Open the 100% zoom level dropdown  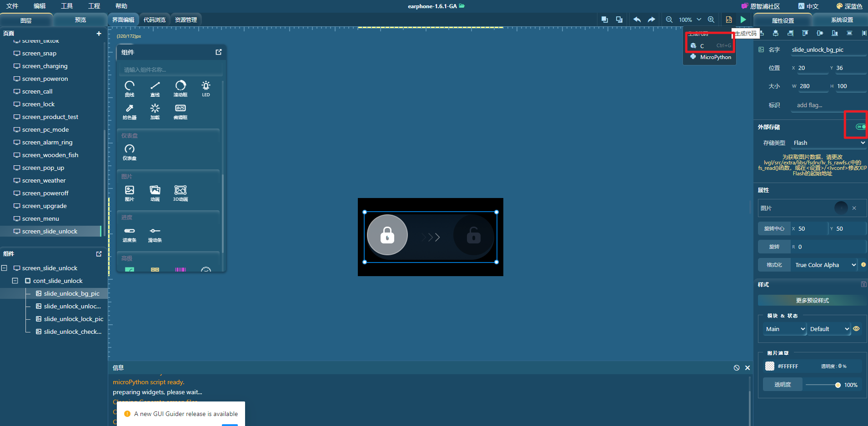[690, 20]
